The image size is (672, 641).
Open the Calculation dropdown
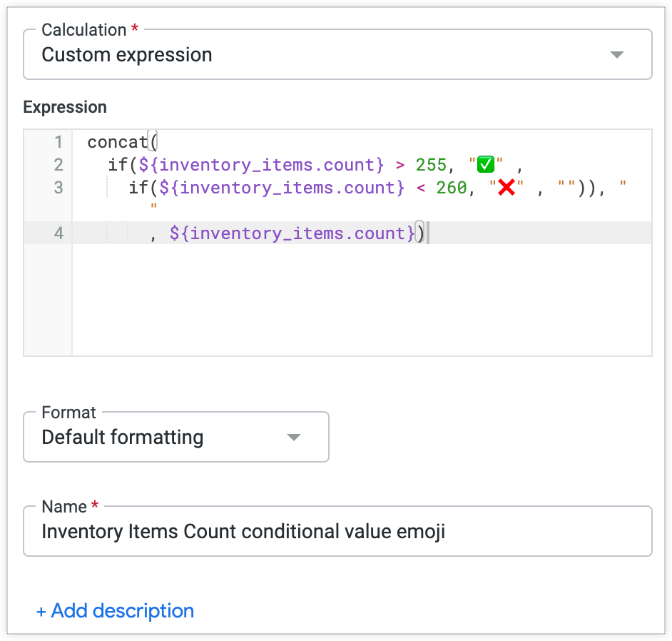pos(335,54)
